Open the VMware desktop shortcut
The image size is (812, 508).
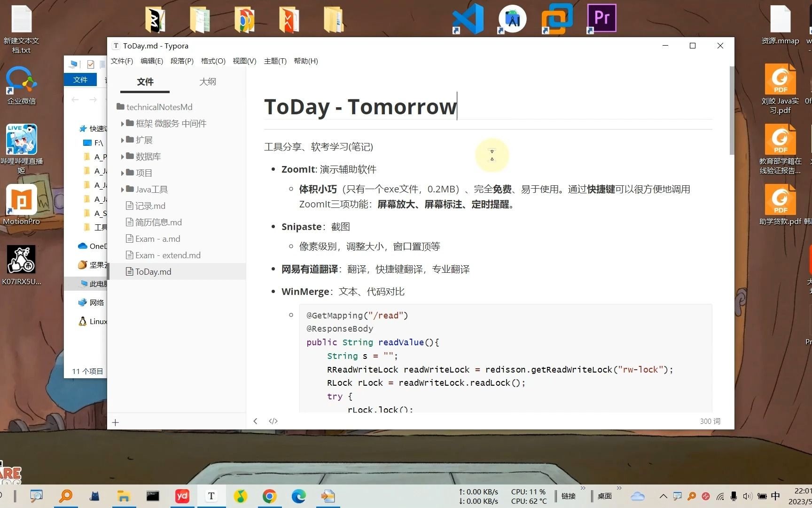[557, 19]
